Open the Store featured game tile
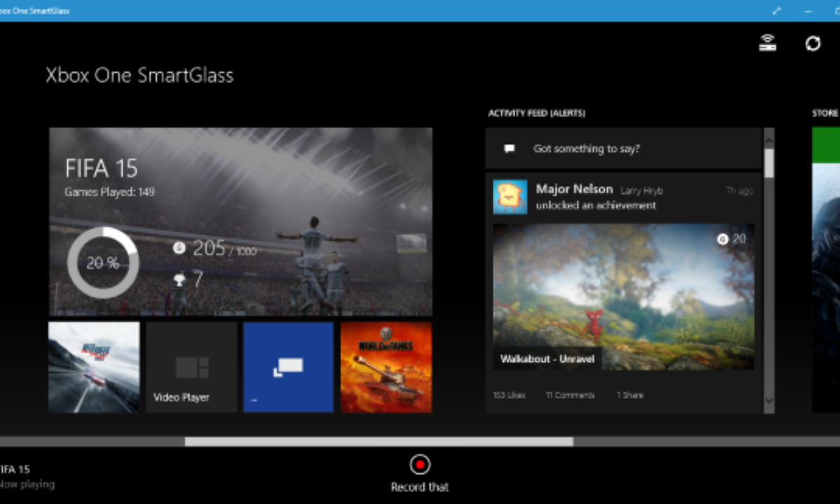This screenshot has height=504, width=840. click(826, 270)
